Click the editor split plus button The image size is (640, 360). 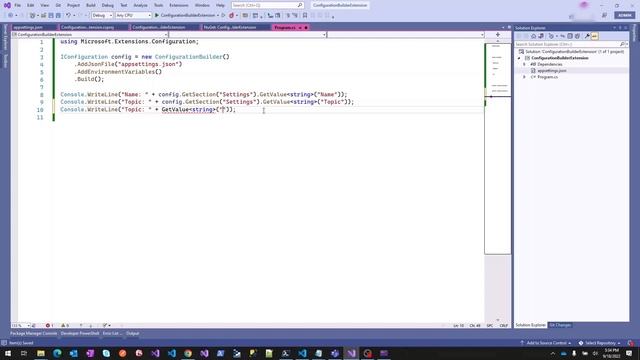pos(498,35)
